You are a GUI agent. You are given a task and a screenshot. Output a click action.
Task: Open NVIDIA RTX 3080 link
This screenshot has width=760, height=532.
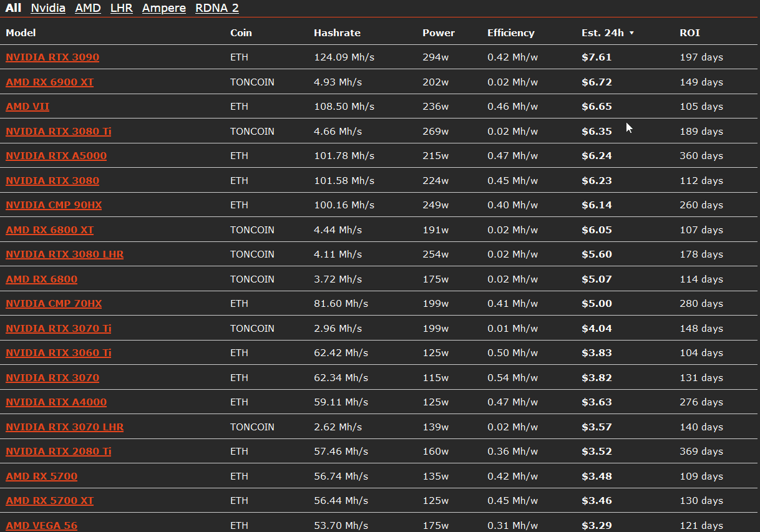pyautogui.click(x=52, y=180)
